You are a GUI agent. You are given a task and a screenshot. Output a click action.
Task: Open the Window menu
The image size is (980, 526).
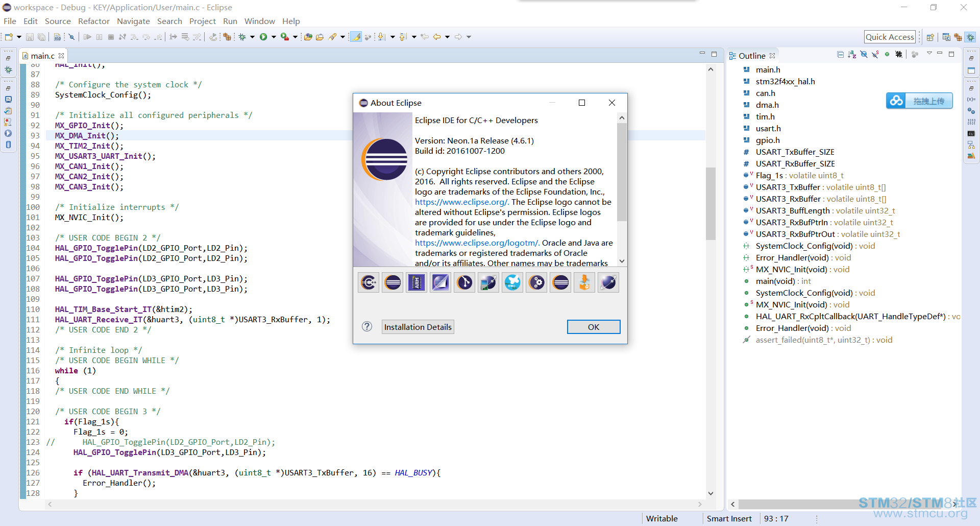tap(260, 21)
